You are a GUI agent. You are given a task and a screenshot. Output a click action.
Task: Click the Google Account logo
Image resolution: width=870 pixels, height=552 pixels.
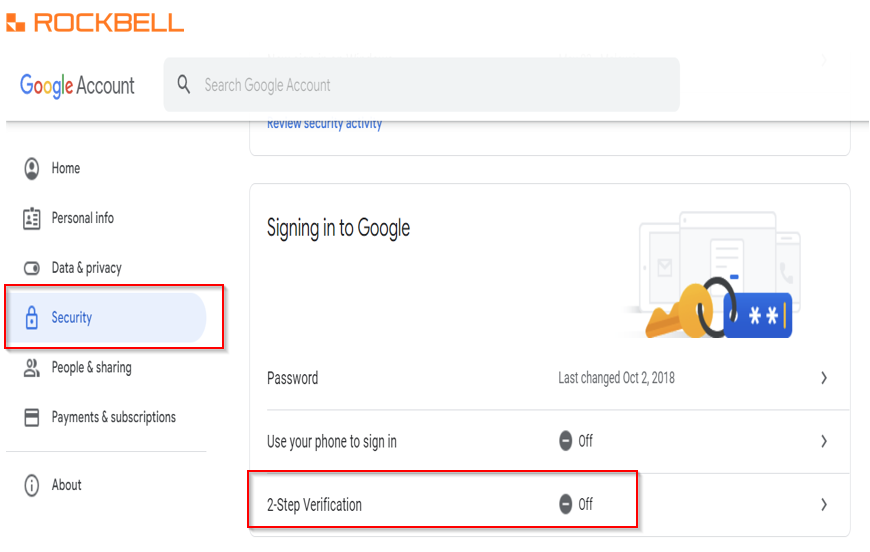pyautogui.click(x=77, y=86)
